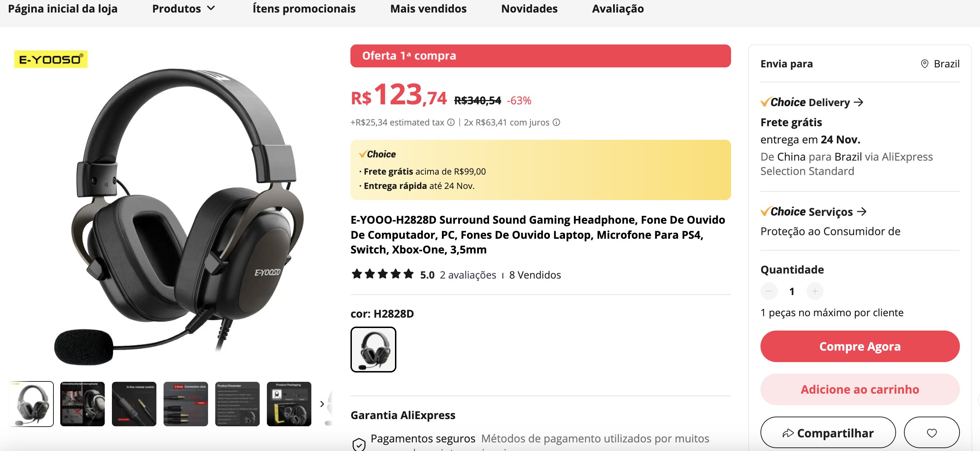Decrease quantity with minus button
The width and height of the screenshot is (980, 451).
[x=769, y=291]
